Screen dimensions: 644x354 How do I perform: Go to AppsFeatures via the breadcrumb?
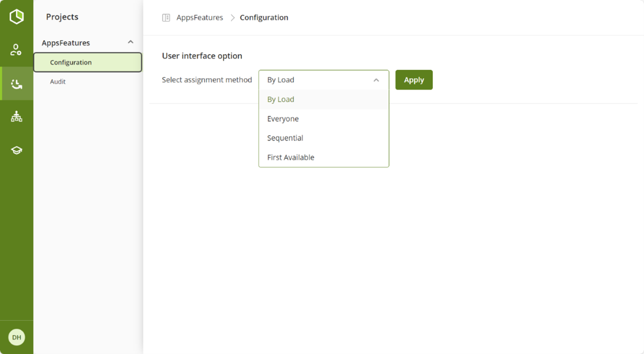pyautogui.click(x=199, y=18)
